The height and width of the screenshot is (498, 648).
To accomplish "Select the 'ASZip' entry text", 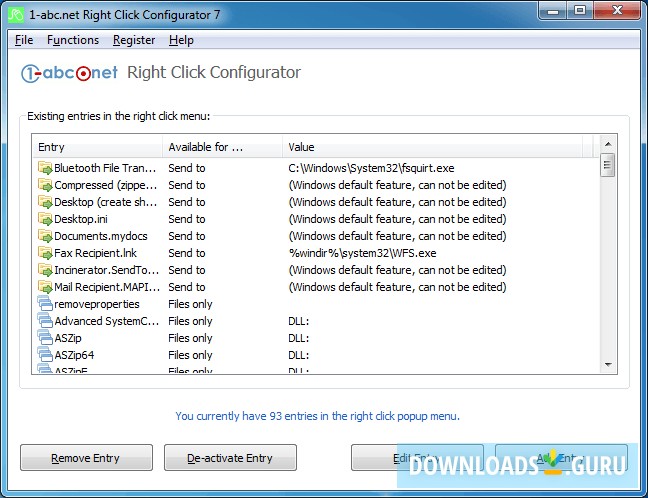I will coord(68,338).
